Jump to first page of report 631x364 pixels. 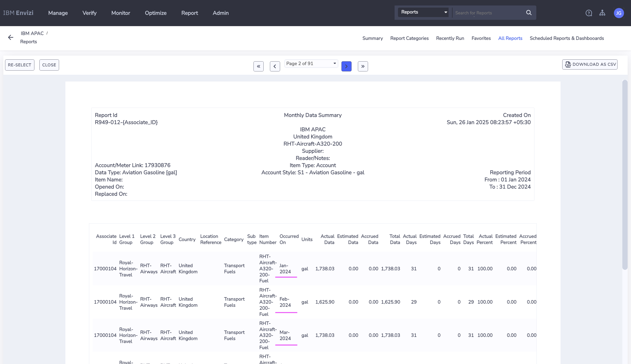pyautogui.click(x=258, y=66)
